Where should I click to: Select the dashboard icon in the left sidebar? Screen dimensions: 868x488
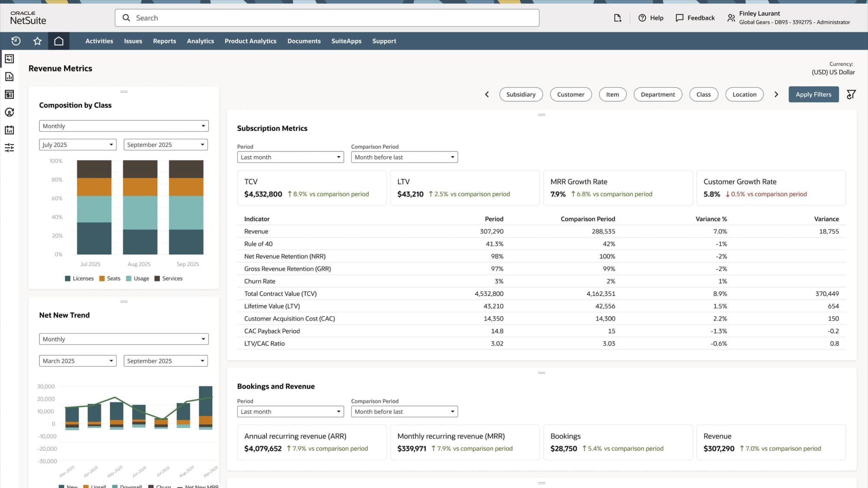click(9, 59)
